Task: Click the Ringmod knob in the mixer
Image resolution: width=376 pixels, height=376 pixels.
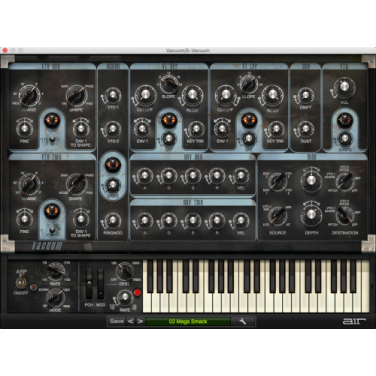Action: pos(113,220)
